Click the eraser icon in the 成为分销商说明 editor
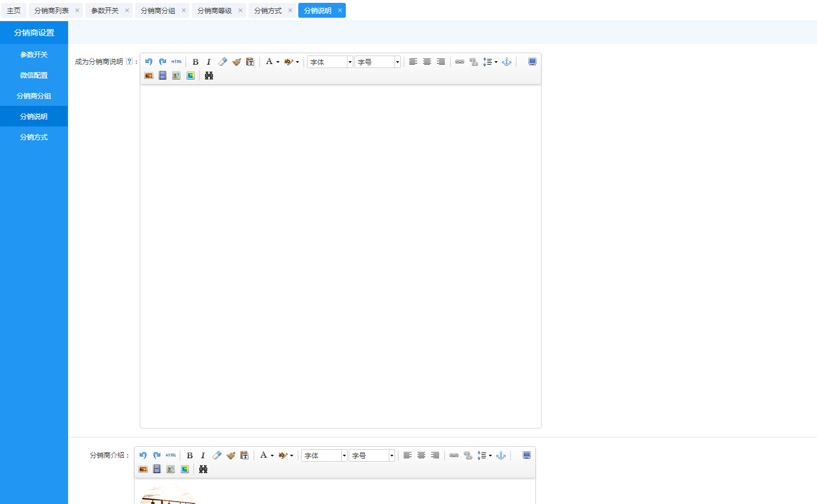Viewport: 817px width, 504px height. [x=223, y=62]
